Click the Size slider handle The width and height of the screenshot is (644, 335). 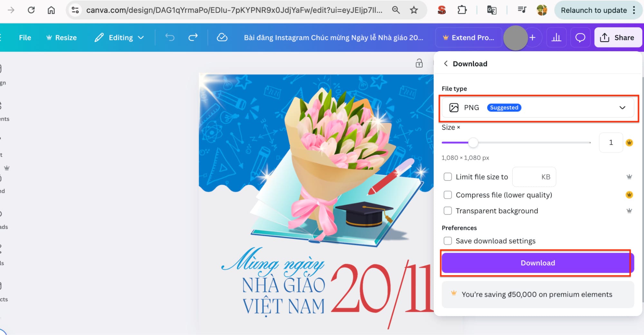(473, 143)
